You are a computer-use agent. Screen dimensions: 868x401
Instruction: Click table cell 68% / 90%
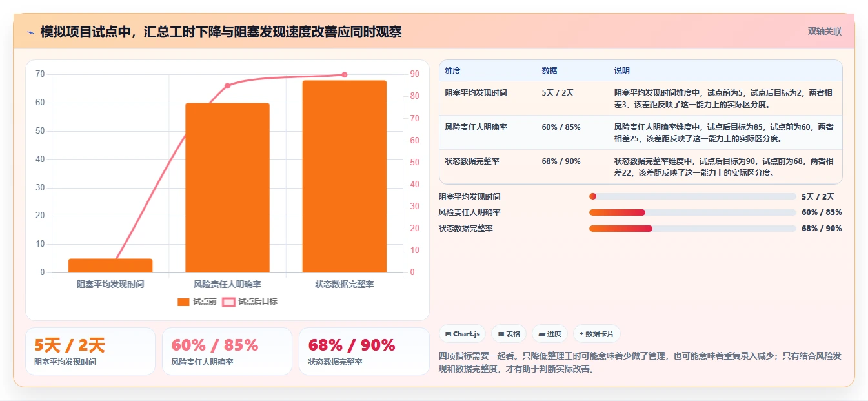561,161
